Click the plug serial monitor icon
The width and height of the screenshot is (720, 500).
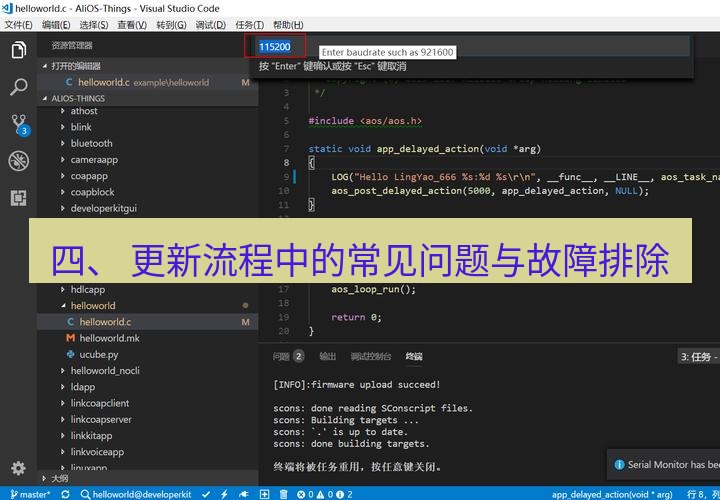point(243,494)
